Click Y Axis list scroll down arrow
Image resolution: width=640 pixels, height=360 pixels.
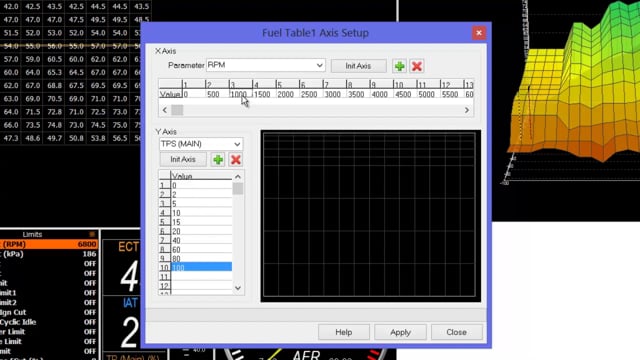(238, 288)
